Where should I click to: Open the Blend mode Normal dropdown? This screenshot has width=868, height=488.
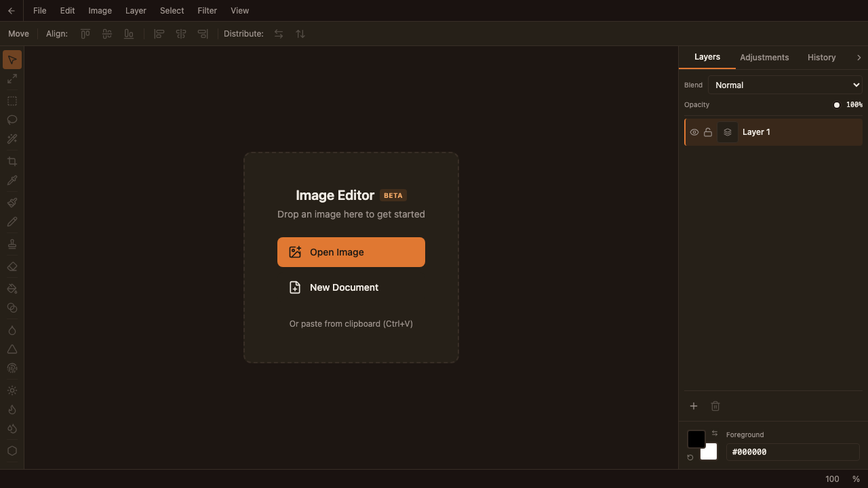click(x=785, y=85)
